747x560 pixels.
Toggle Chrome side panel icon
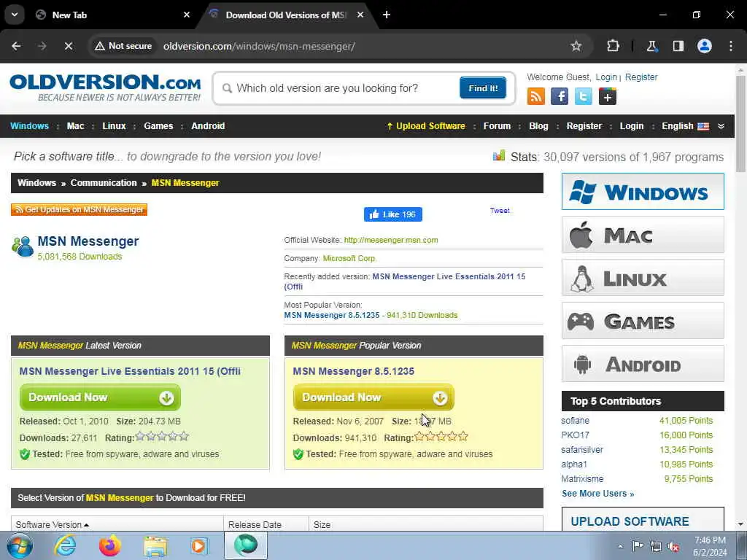678,46
